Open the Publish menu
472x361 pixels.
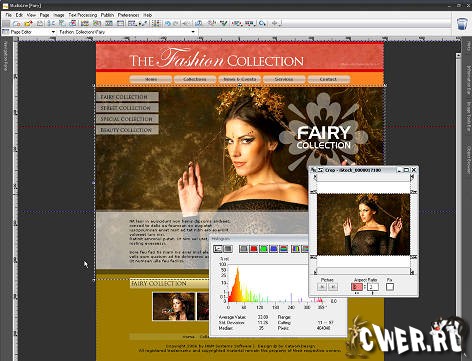point(107,15)
